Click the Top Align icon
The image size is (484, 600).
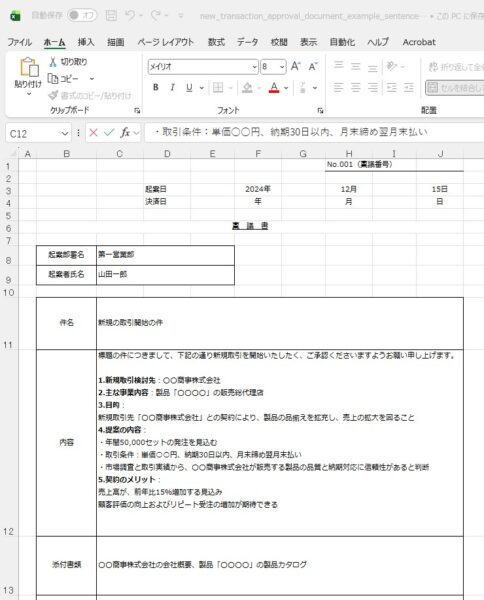[339, 65]
